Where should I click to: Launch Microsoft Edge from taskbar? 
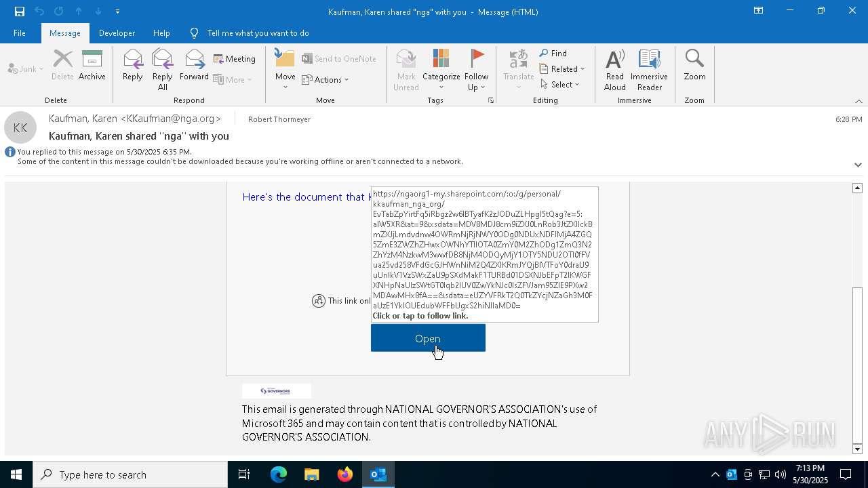click(279, 474)
